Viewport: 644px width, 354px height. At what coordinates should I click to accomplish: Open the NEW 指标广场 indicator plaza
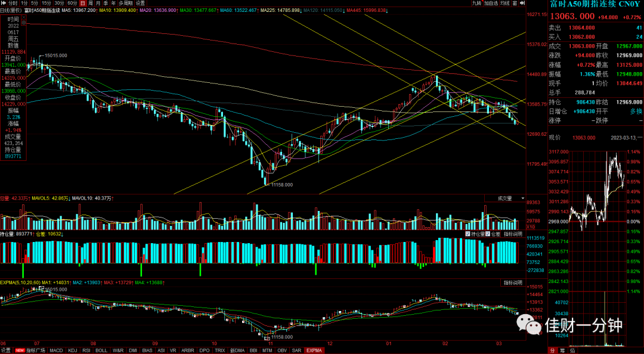(x=30, y=350)
